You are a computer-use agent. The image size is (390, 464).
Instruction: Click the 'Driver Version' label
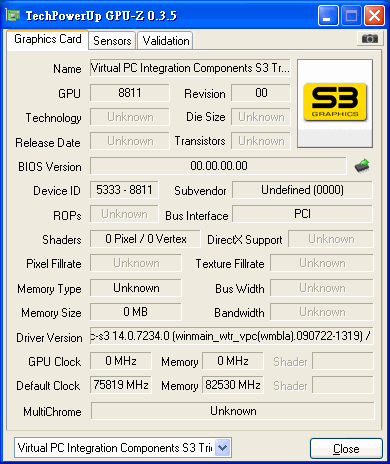click(49, 338)
